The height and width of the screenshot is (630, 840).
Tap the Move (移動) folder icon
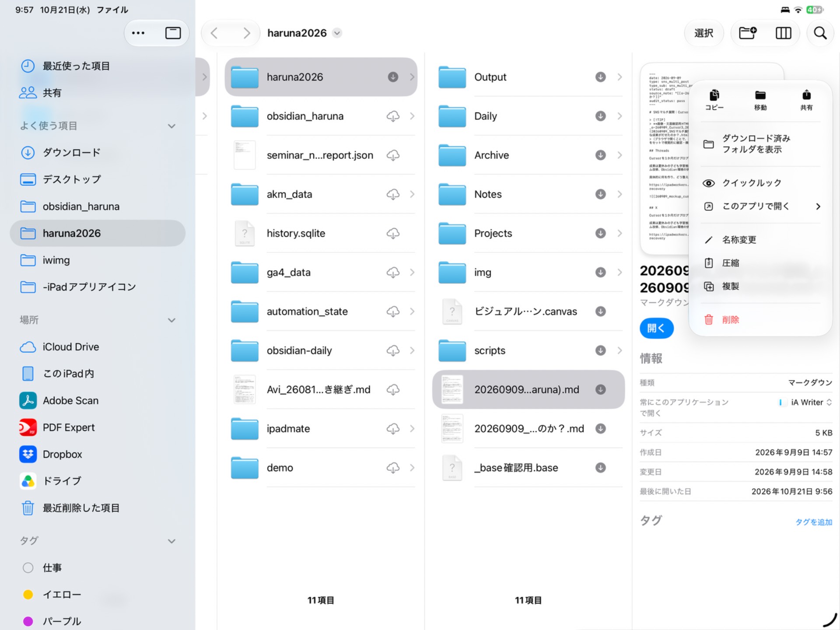point(760,100)
